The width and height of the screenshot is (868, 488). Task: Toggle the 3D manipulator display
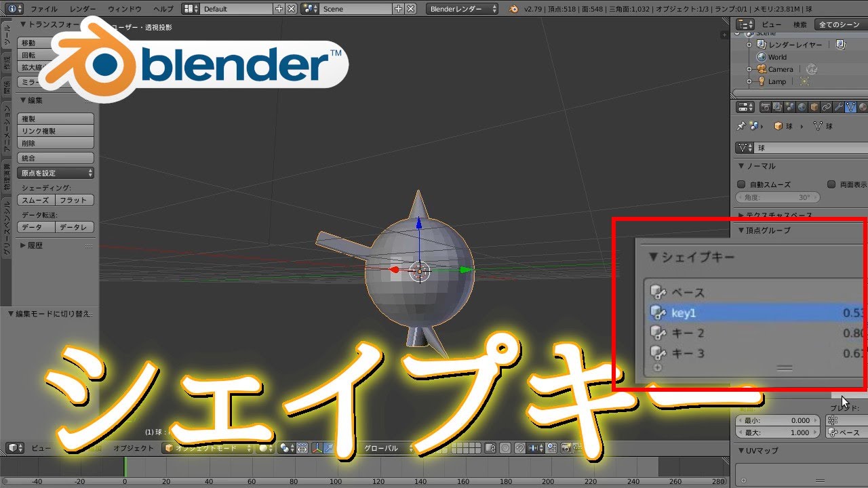(x=317, y=448)
